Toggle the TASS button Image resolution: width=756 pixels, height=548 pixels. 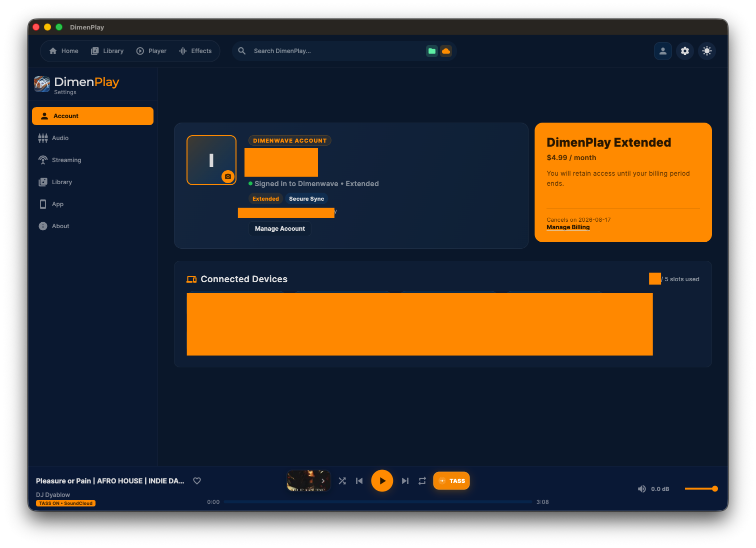point(451,481)
